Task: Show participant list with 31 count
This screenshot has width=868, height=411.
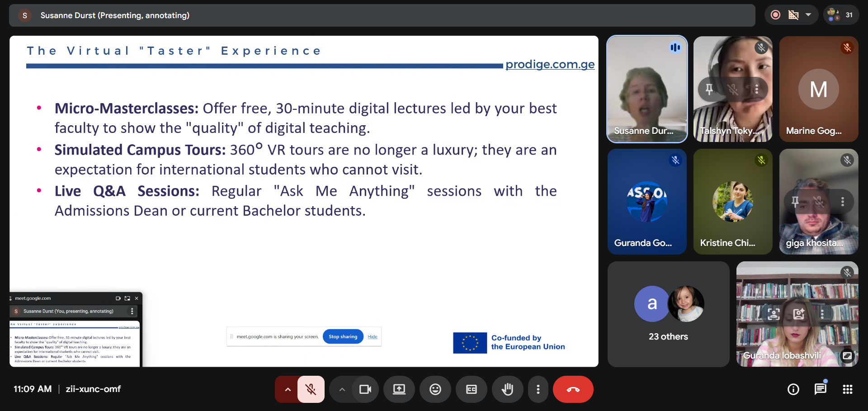Action: click(x=840, y=15)
